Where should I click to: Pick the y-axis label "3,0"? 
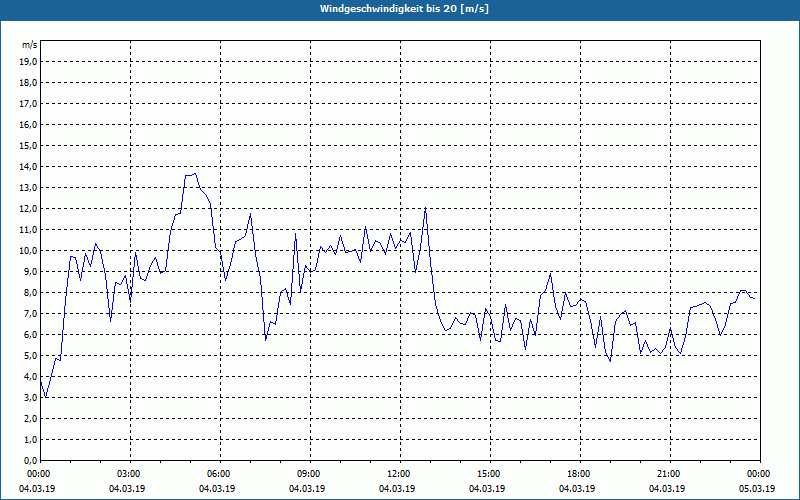tap(30, 397)
